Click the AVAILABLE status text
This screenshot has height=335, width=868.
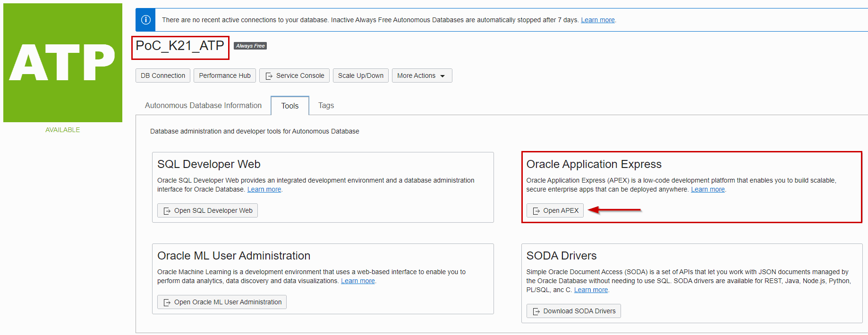click(62, 130)
